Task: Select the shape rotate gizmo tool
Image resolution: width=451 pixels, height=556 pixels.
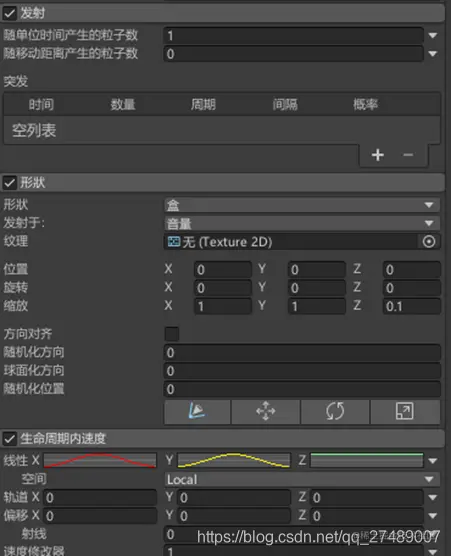Action: [335, 412]
